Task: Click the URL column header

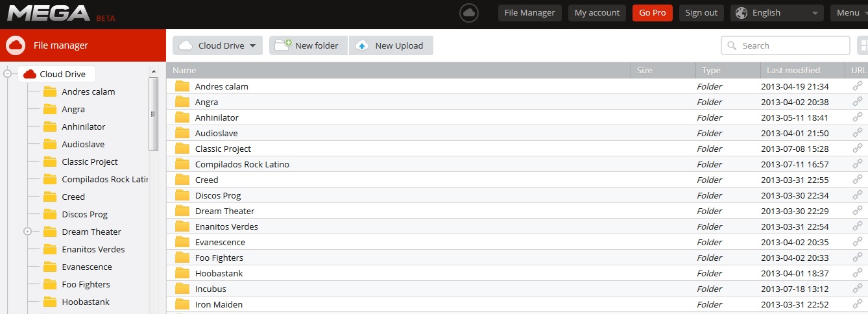Action: pyautogui.click(x=857, y=70)
